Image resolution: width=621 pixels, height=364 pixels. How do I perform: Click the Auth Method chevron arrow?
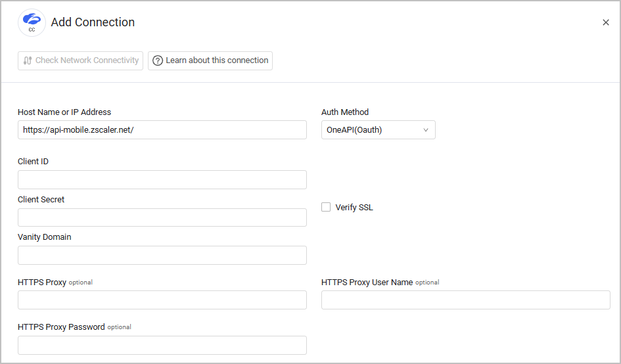point(426,130)
